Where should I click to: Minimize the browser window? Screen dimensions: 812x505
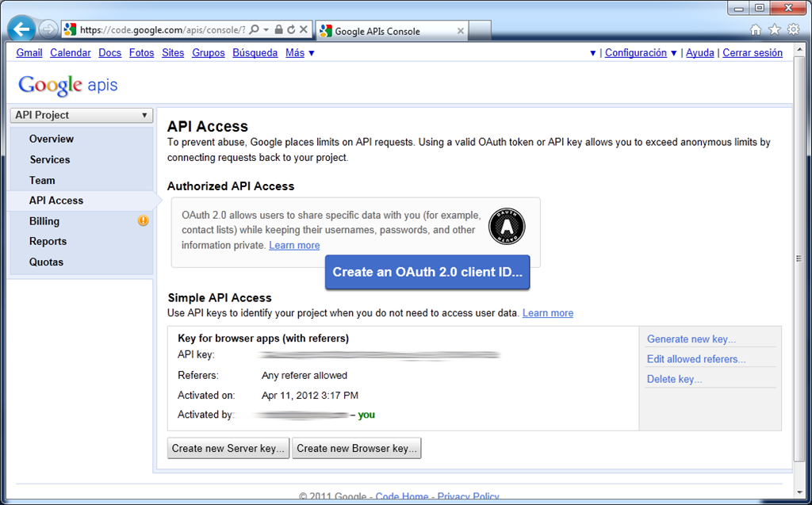pyautogui.click(x=738, y=8)
